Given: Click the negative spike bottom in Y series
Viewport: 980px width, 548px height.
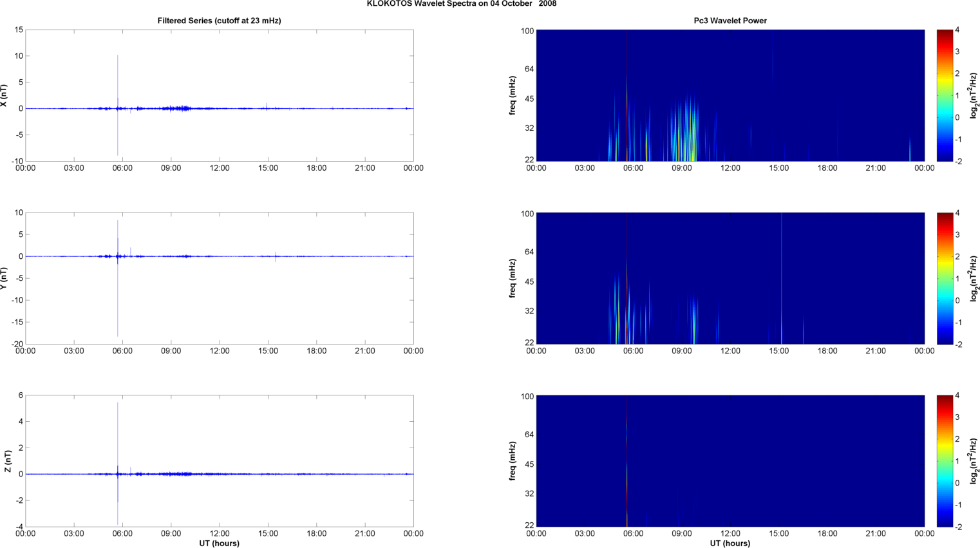Looking at the screenshot, I should (117, 335).
